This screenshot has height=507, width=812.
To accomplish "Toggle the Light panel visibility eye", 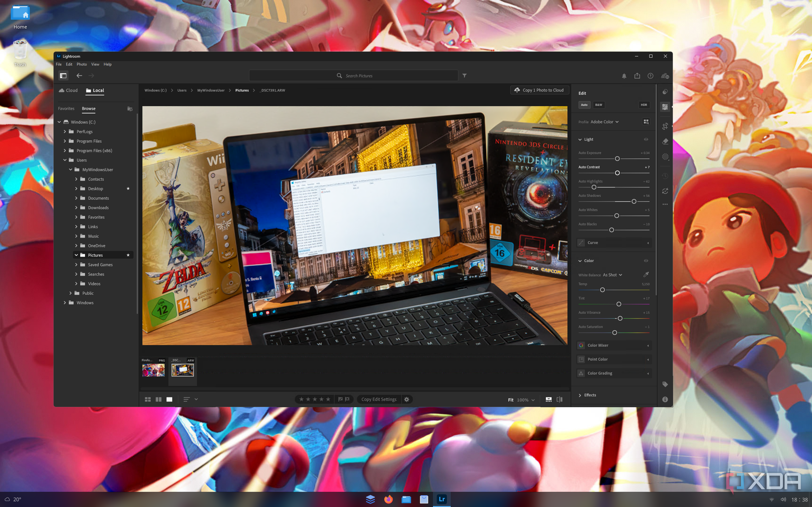I will pyautogui.click(x=645, y=139).
